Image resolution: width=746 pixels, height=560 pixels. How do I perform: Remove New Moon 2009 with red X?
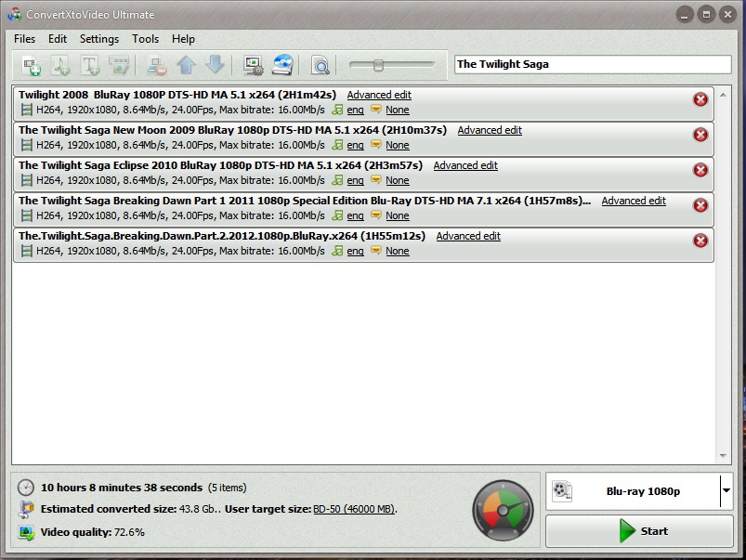click(700, 135)
